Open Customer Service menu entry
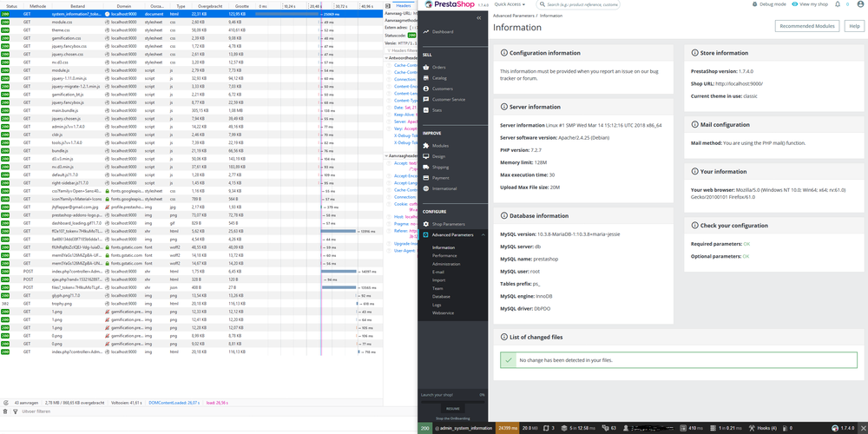Screen dimensions: 868x434 [449, 100]
